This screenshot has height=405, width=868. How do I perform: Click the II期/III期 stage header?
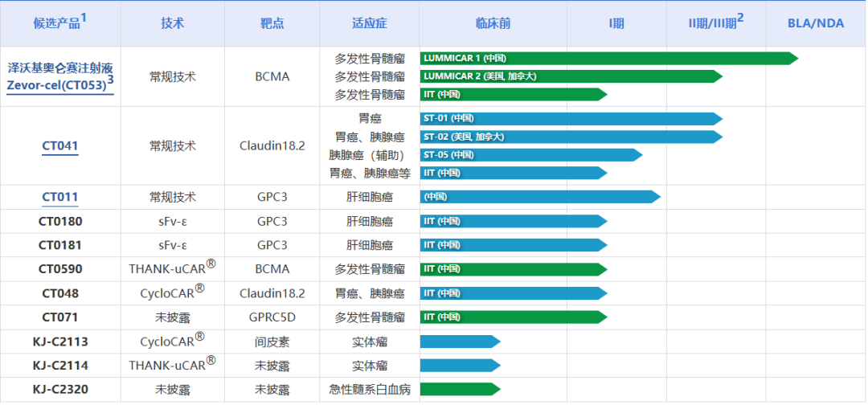[x=715, y=23]
